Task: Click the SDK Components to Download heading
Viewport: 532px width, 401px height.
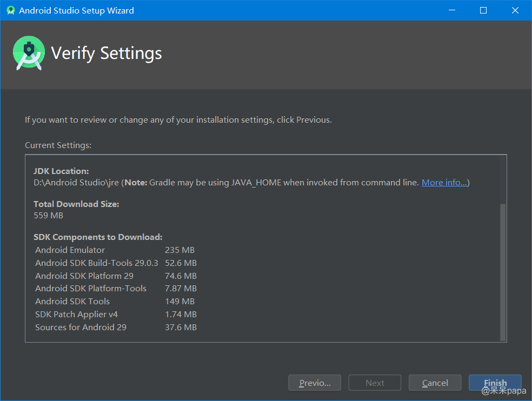Action: (x=98, y=237)
